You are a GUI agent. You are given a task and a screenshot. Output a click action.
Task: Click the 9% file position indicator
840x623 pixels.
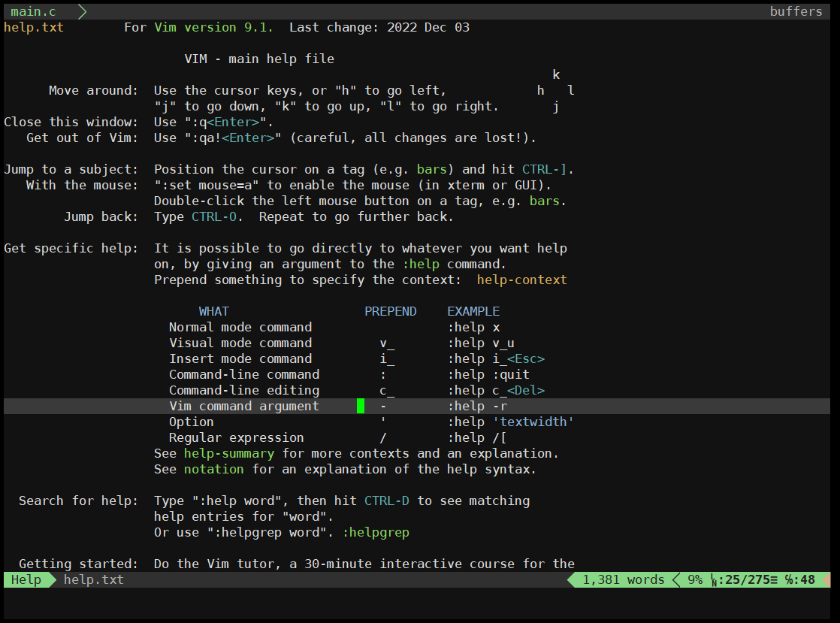coord(695,579)
